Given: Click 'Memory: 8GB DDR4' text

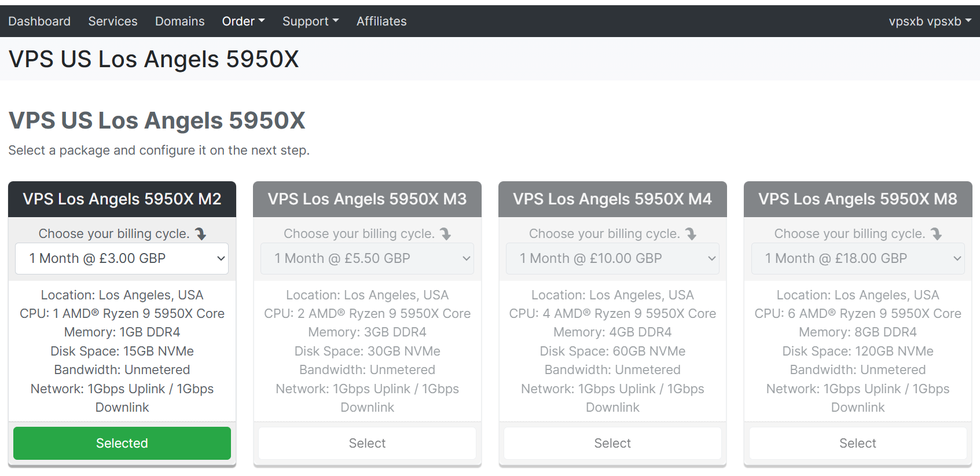Looking at the screenshot, I should click(x=858, y=332).
